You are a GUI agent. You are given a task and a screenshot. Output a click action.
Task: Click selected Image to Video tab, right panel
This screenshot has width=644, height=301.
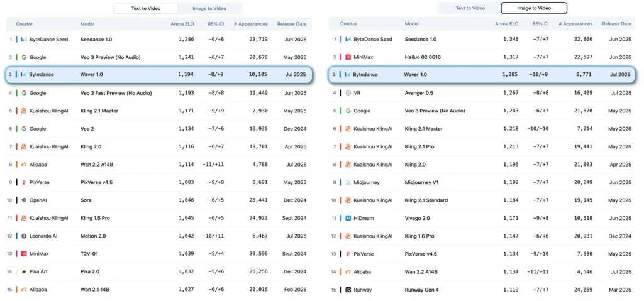tap(533, 8)
